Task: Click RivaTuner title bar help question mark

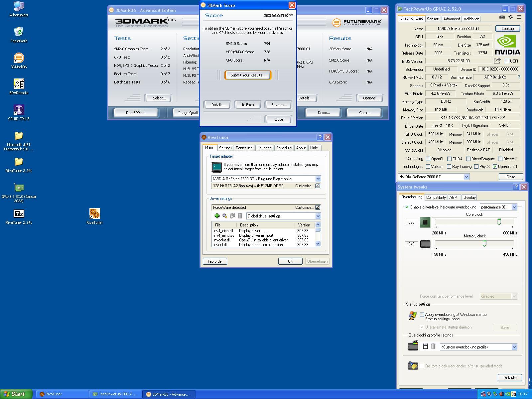Action: click(x=320, y=137)
